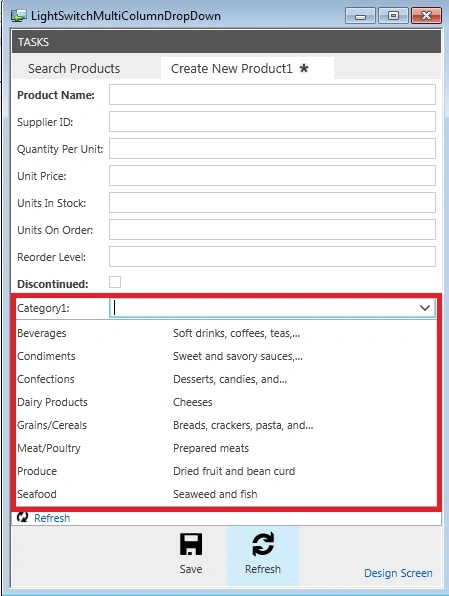Open the Design Screen link
The image size is (449, 596).
point(398,573)
